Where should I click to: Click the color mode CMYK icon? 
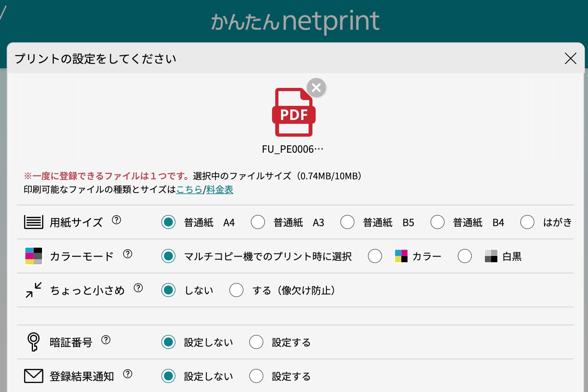[34, 256]
